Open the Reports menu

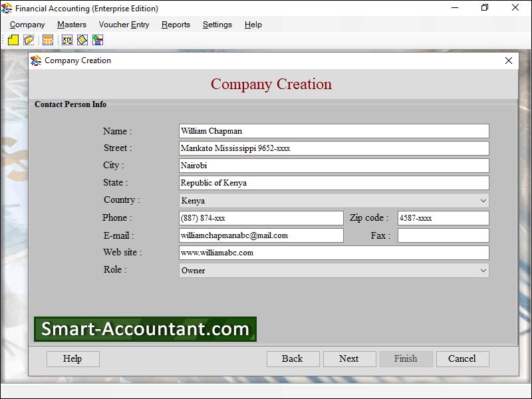[x=176, y=25]
